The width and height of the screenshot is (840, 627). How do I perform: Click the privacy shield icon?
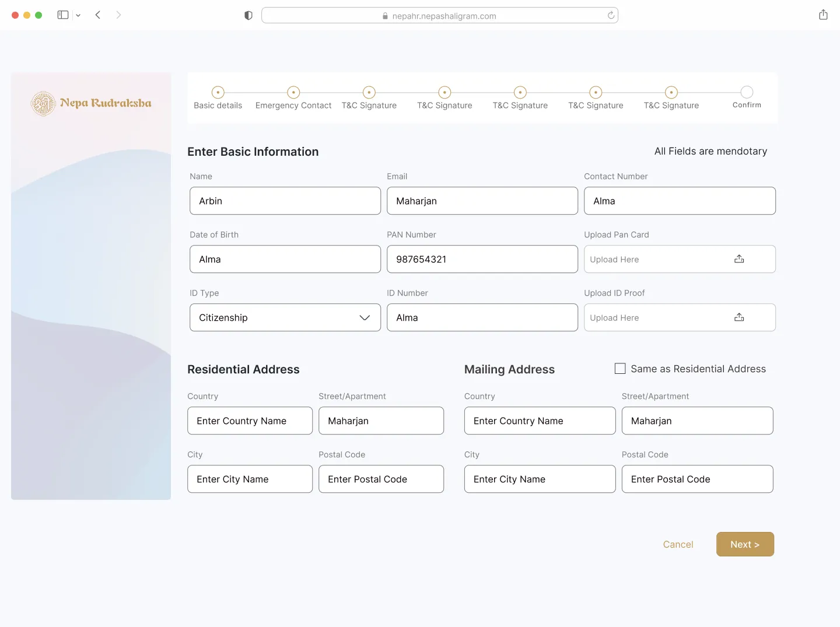248,15
